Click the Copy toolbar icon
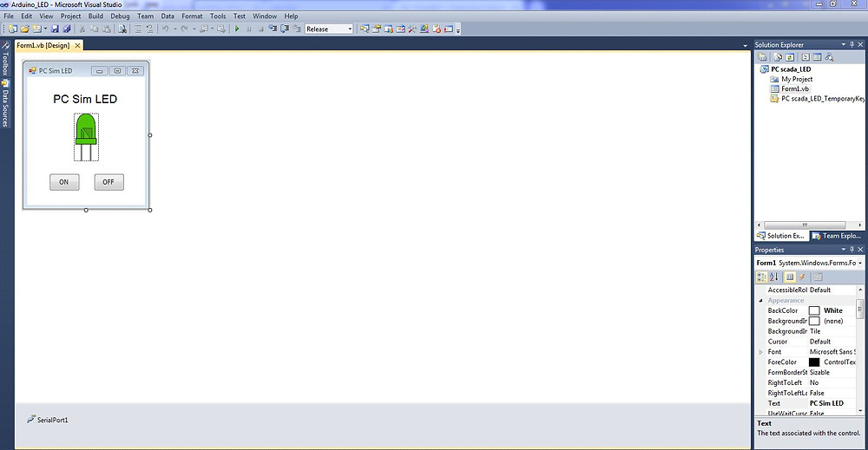 (94, 29)
